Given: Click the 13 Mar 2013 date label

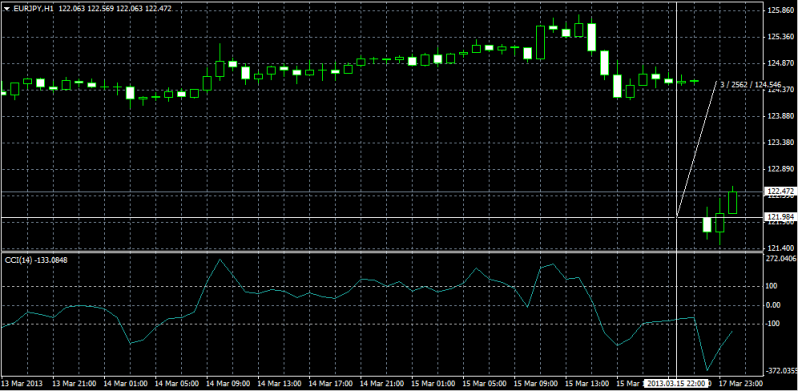Looking at the screenshot, I should 21,383.
